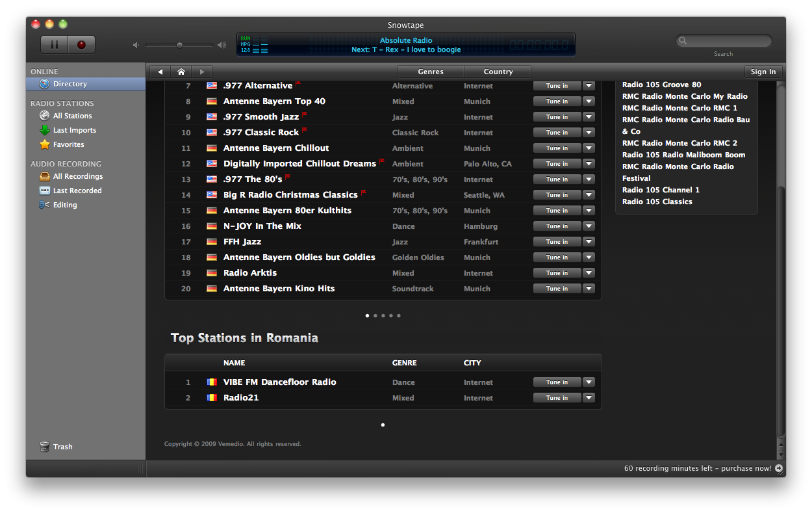Screen dimensions: 812x513
Task: Click the Directory globe icon
Action: 44,84
